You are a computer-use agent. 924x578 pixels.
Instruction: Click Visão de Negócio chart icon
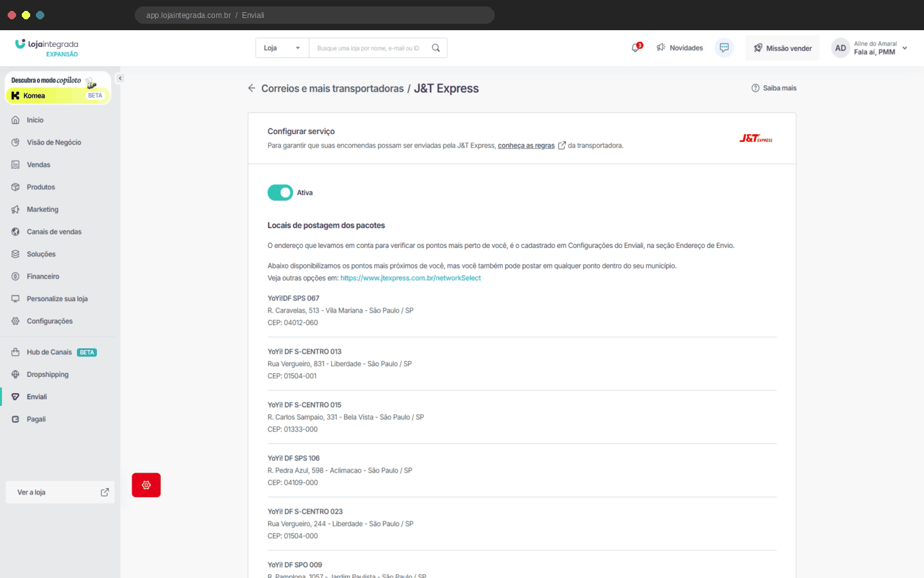pyautogui.click(x=15, y=143)
